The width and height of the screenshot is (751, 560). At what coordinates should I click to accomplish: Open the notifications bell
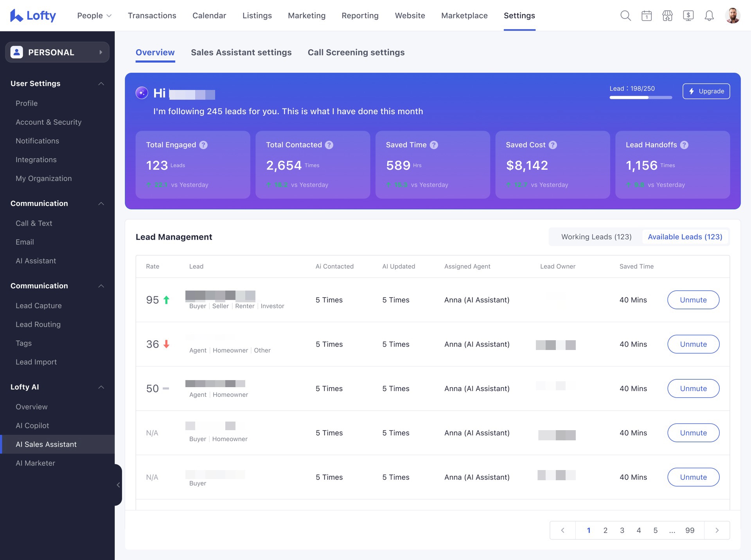709,16
